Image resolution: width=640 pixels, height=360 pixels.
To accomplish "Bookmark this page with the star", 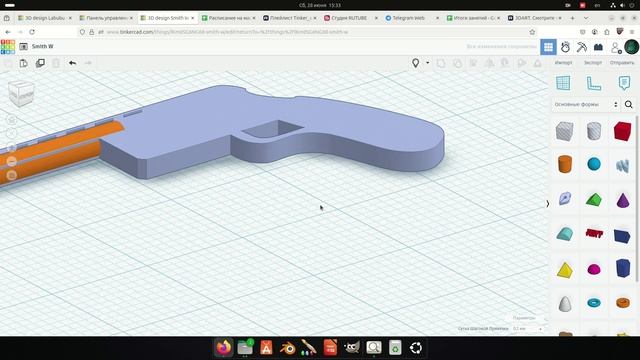I will click(x=532, y=32).
